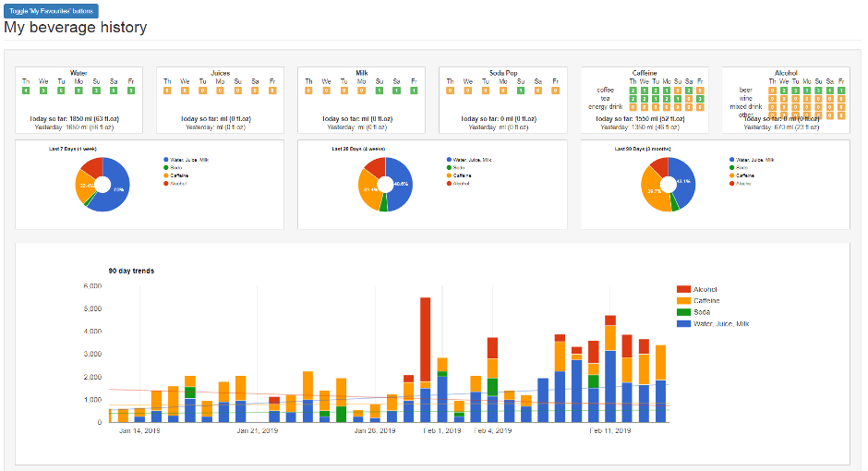Click the Juices card title

pyautogui.click(x=221, y=73)
